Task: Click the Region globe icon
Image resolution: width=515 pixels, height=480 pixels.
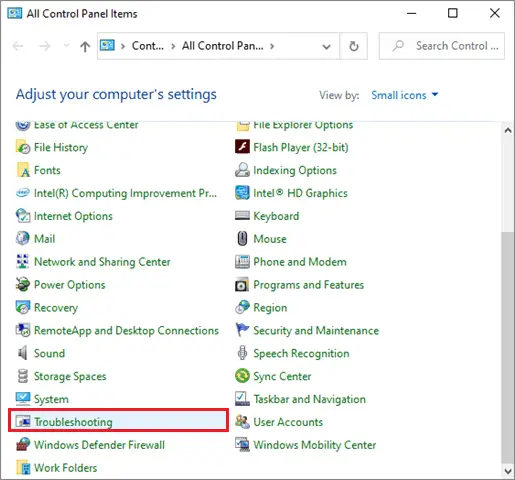Action: pos(242,308)
